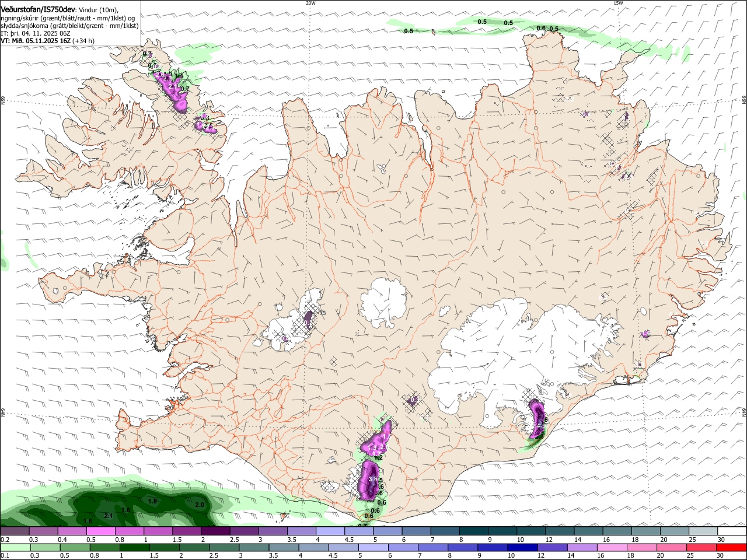
Task: Click the 2.1 rainfall value offshore
Action: click(108, 516)
